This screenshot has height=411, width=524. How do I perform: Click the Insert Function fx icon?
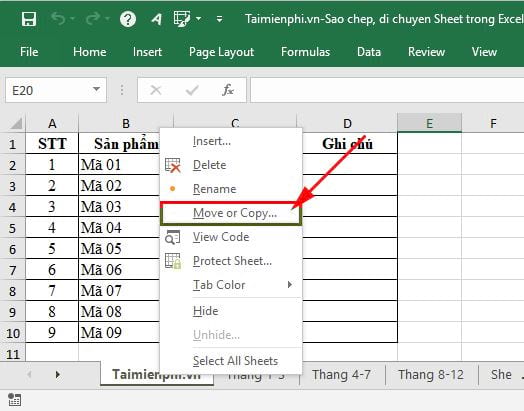click(228, 90)
